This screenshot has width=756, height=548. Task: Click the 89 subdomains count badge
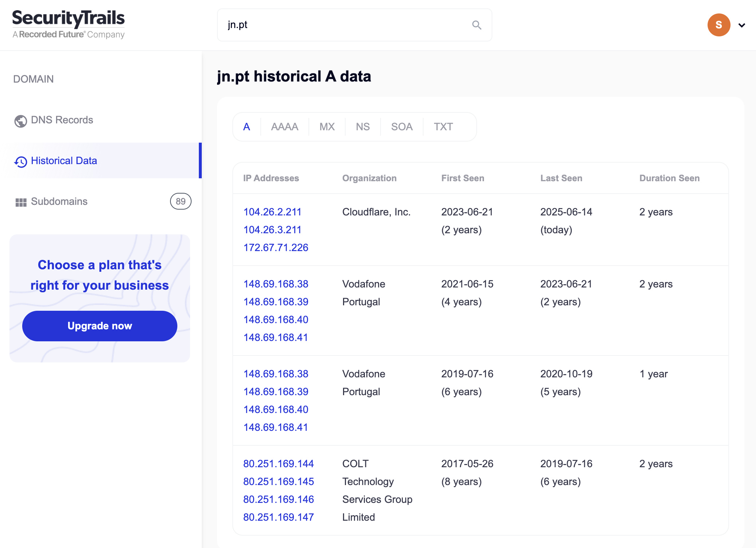pyautogui.click(x=181, y=201)
